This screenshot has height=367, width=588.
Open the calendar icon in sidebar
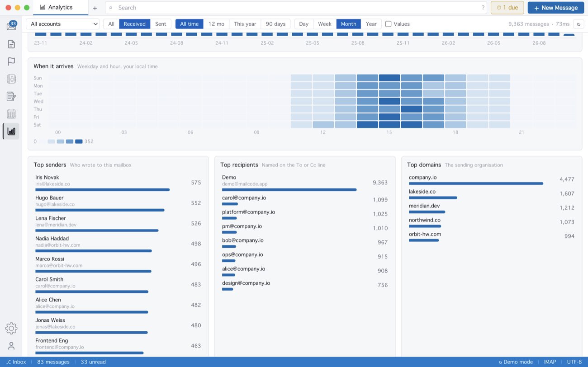tap(11, 114)
